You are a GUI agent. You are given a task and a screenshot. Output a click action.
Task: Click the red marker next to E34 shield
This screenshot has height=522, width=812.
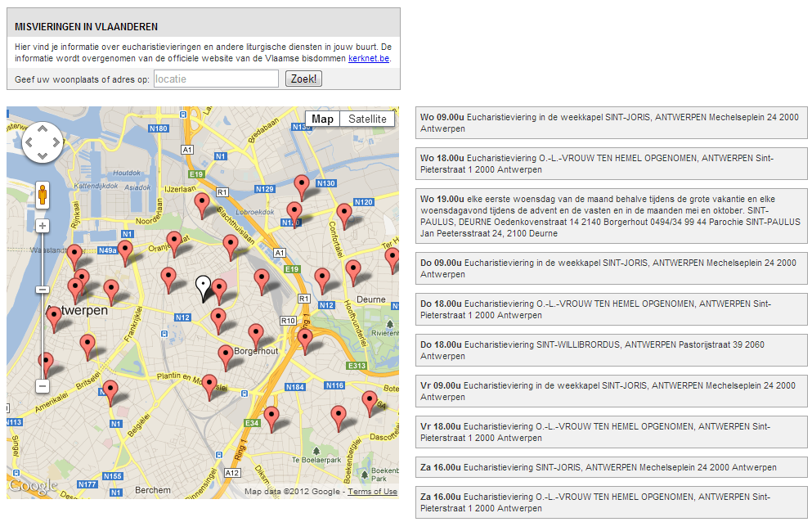click(271, 418)
